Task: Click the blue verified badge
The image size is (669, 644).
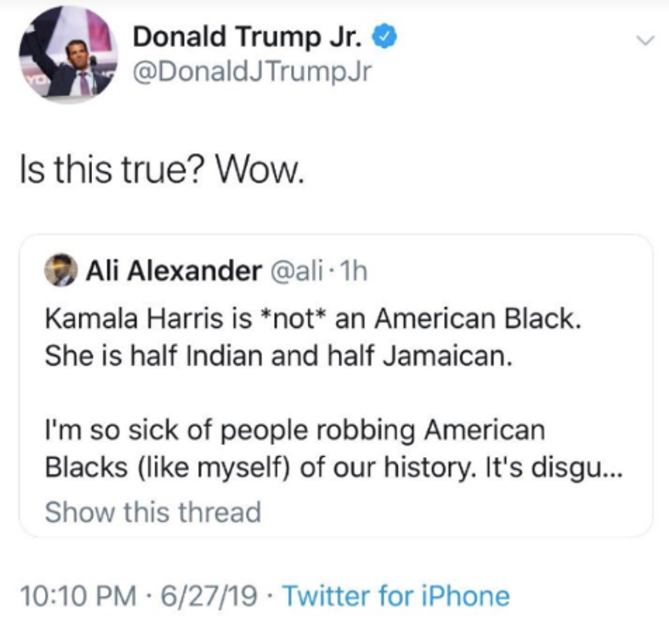Action: click(x=385, y=38)
